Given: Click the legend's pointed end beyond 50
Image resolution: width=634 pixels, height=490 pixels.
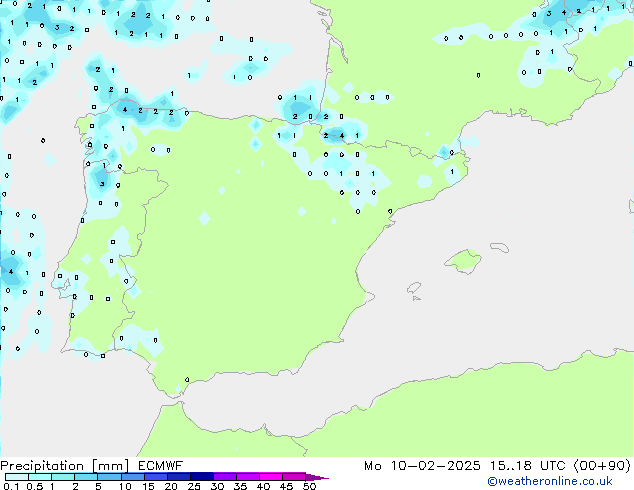Looking at the screenshot, I should (317, 477).
